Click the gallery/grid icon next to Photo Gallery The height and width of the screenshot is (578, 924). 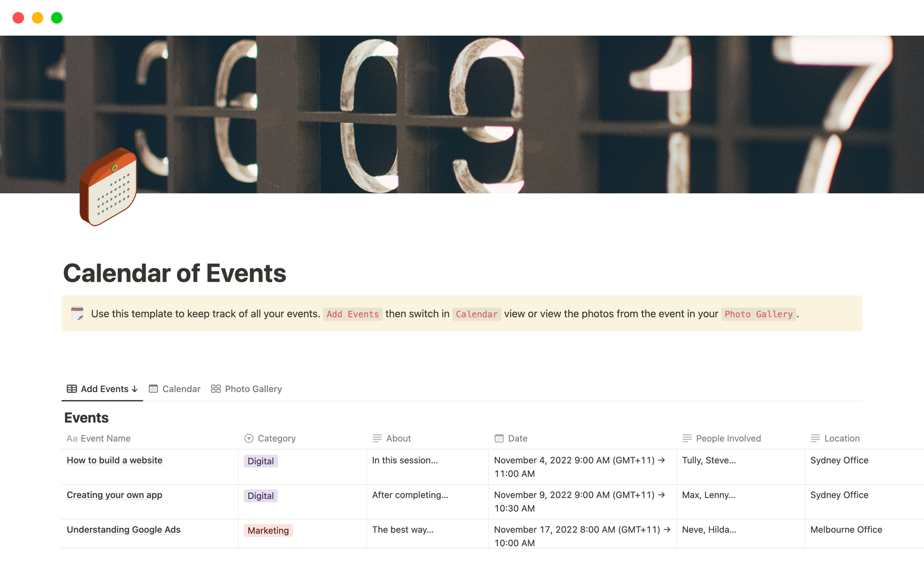tap(216, 388)
